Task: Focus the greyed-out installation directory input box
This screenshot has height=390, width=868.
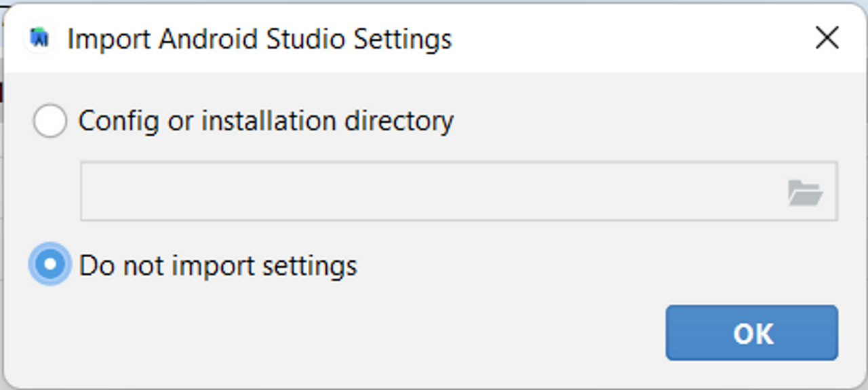Action: coord(459,191)
